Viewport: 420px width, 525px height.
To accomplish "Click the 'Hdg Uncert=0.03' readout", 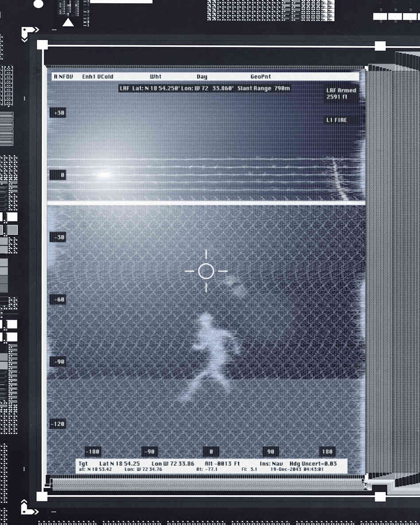I will tap(313, 464).
